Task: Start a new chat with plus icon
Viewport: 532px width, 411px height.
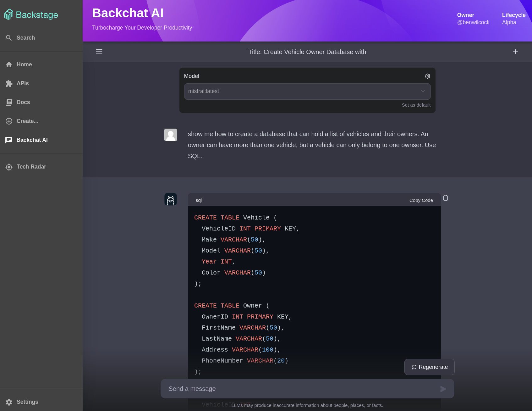Action: pyautogui.click(x=515, y=52)
